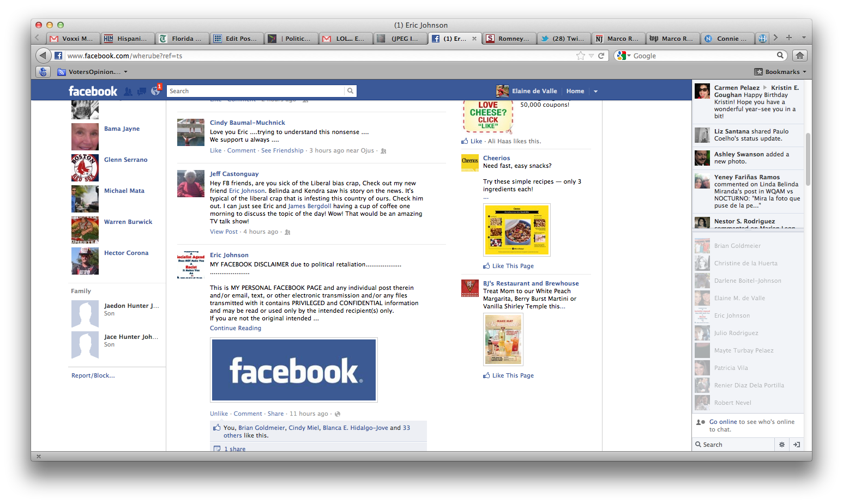The height and width of the screenshot is (504, 843).
Task: Switch to the Florida tab
Action: coord(182,39)
